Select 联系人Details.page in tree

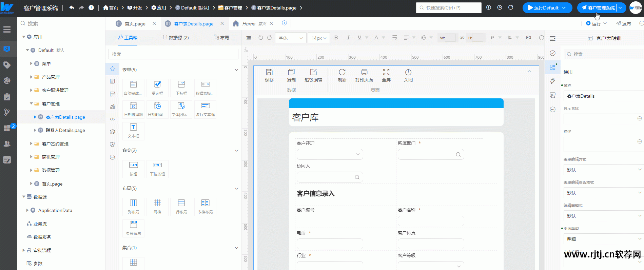65,130
